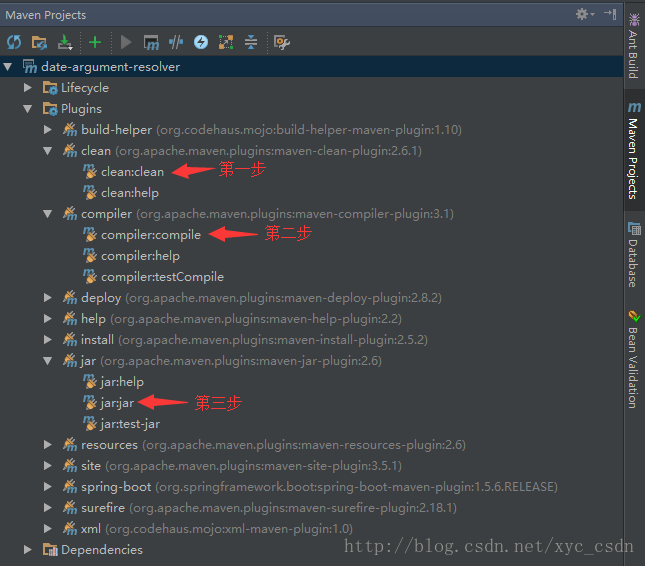
Task: Click Plugins folder icon
Action: (x=50, y=109)
